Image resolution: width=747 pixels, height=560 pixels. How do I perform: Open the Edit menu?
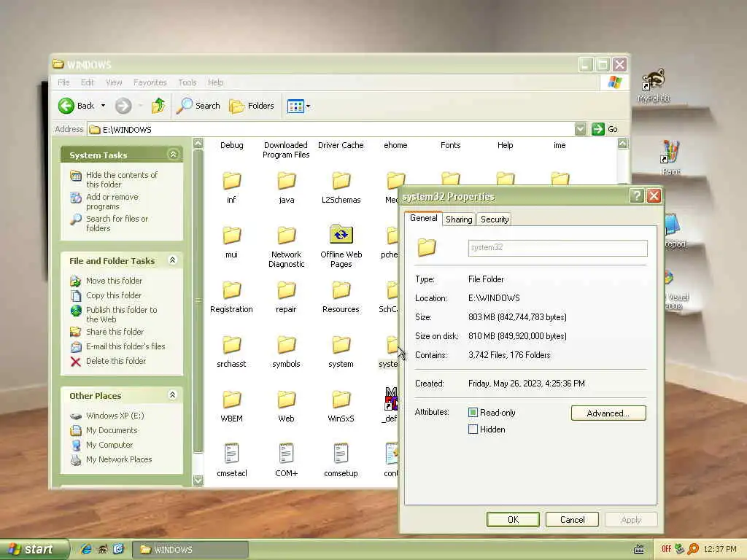pos(88,82)
